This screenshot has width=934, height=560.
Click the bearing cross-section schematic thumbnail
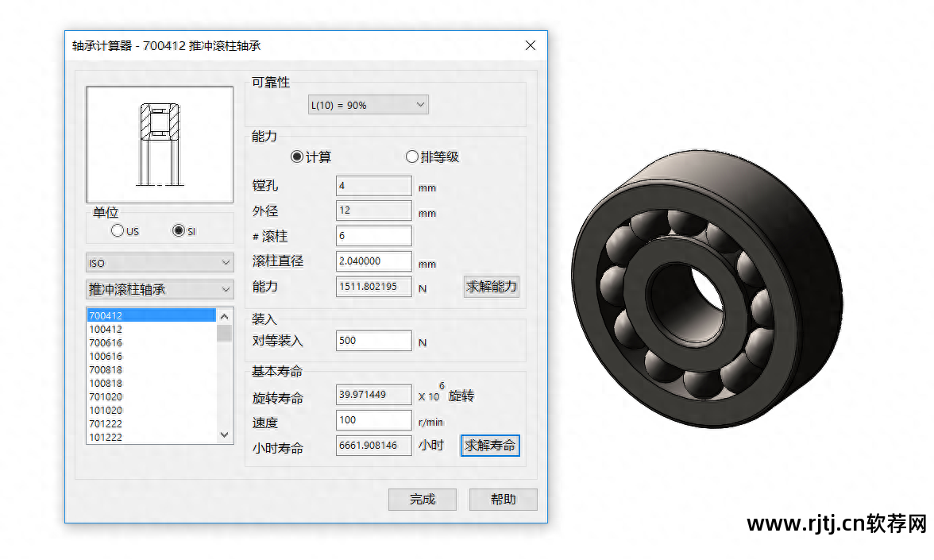[159, 144]
